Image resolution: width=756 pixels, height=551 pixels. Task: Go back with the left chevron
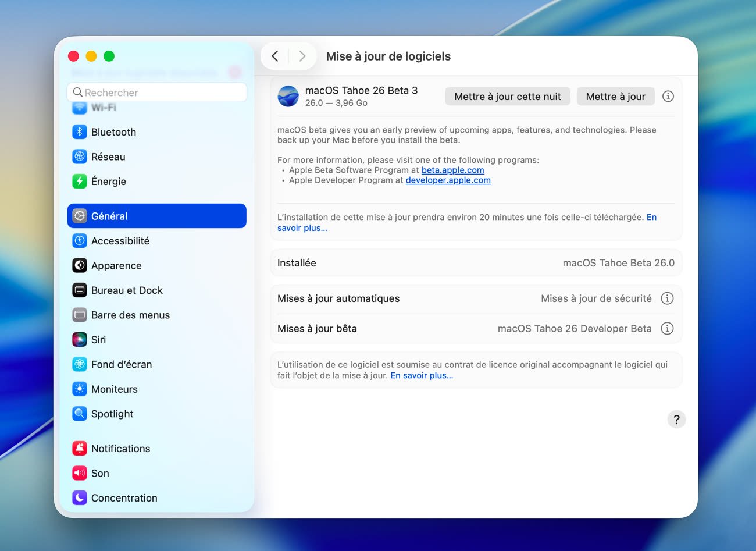tap(275, 56)
